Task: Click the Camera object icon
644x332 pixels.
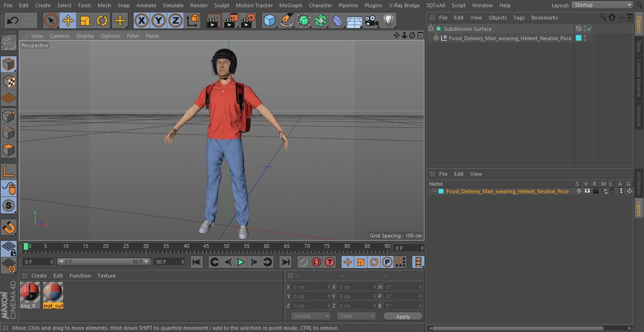Action: [x=372, y=21]
